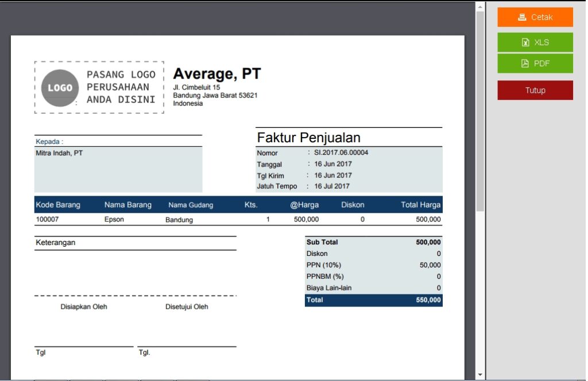The height and width of the screenshot is (381, 588).
Task: Click the printer icon on Cetak button
Action: (x=522, y=17)
